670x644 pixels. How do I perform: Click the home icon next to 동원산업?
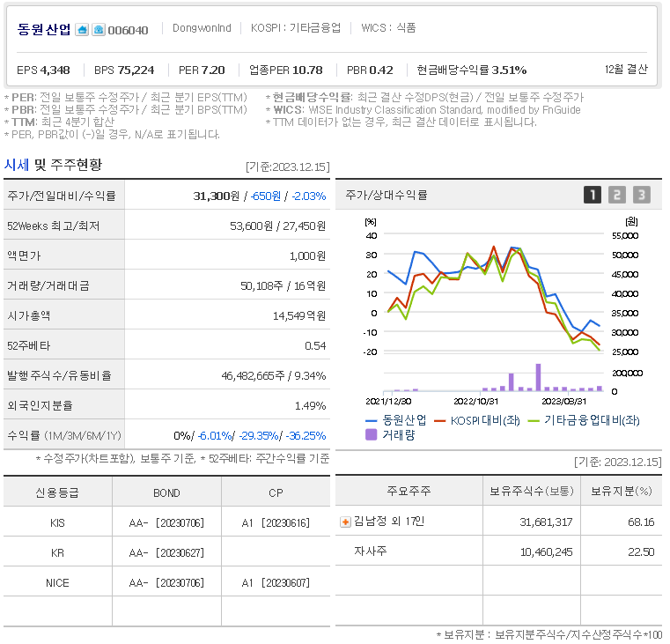coord(82,29)
